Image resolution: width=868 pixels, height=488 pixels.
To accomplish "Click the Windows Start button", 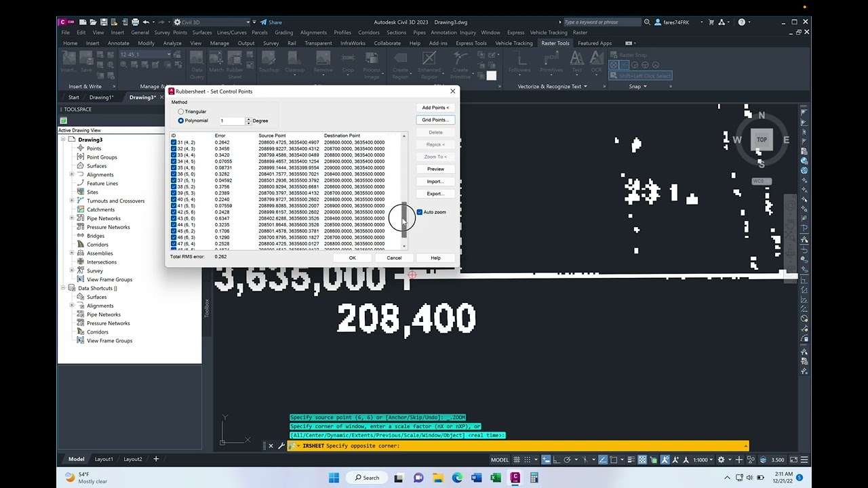I will 334,477.
